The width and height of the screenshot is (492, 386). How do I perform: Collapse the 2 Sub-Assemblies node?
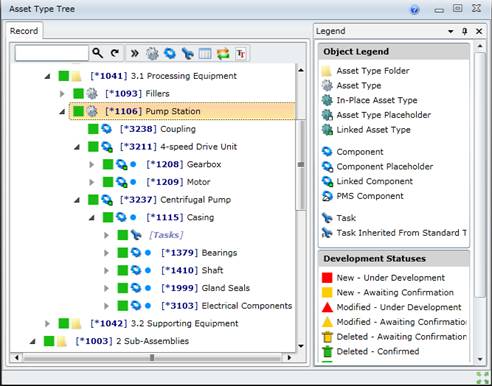[x=33, y=341]
